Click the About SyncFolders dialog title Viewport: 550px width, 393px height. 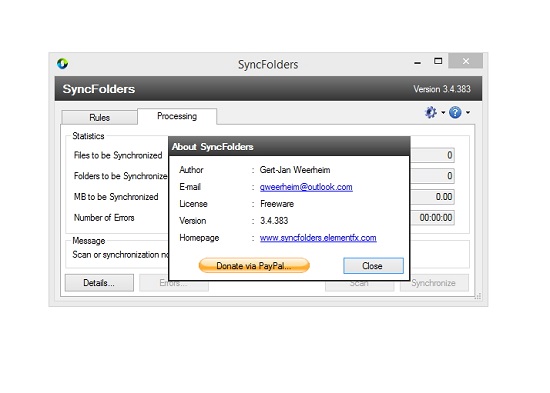[x=213, y=147]
